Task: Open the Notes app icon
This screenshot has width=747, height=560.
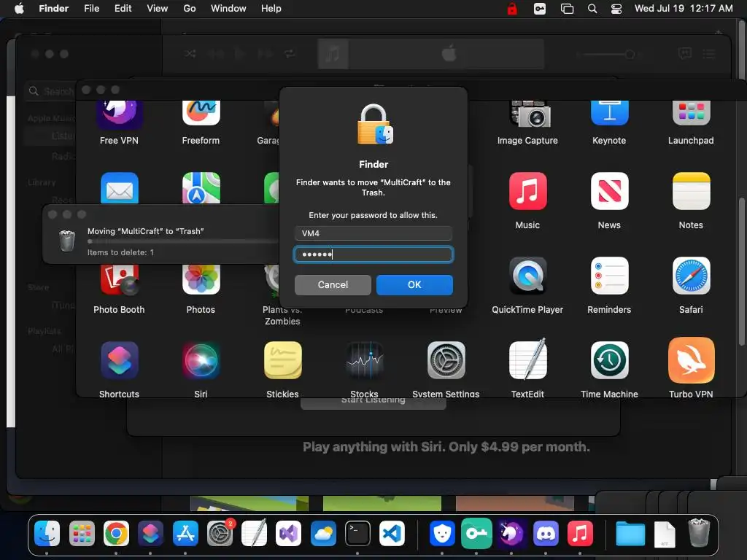Action: coord(691,191)
